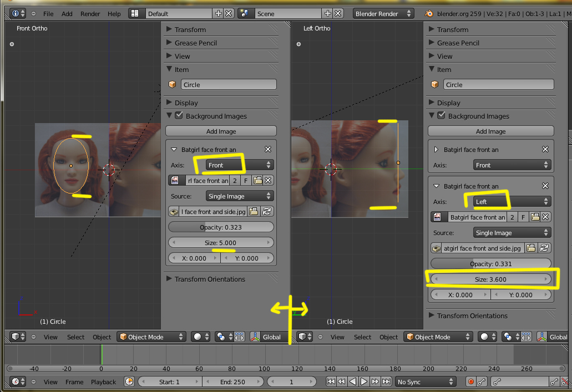Open pivot point selector in Front Ortho header
The image size is (572, 392).
coord(224,337)
